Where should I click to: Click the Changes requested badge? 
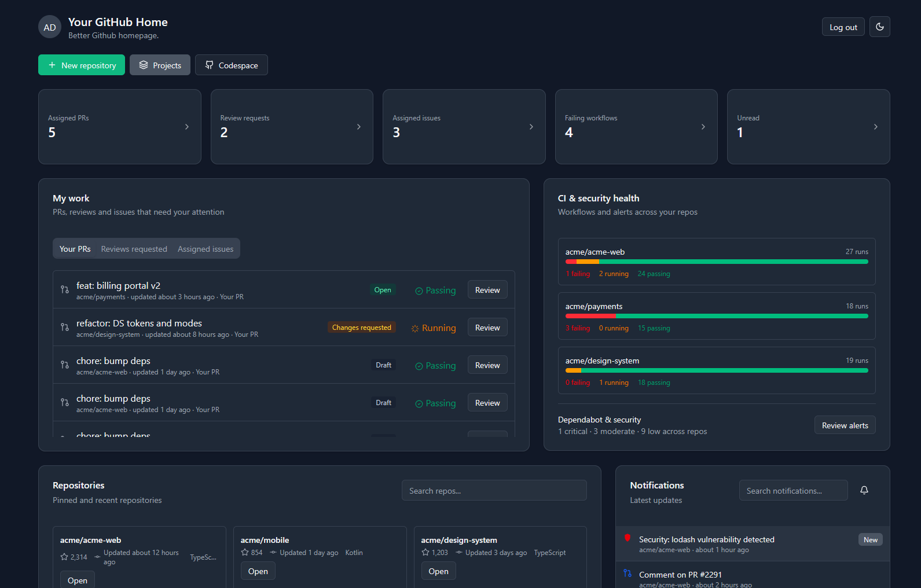(x=362, y=327)
